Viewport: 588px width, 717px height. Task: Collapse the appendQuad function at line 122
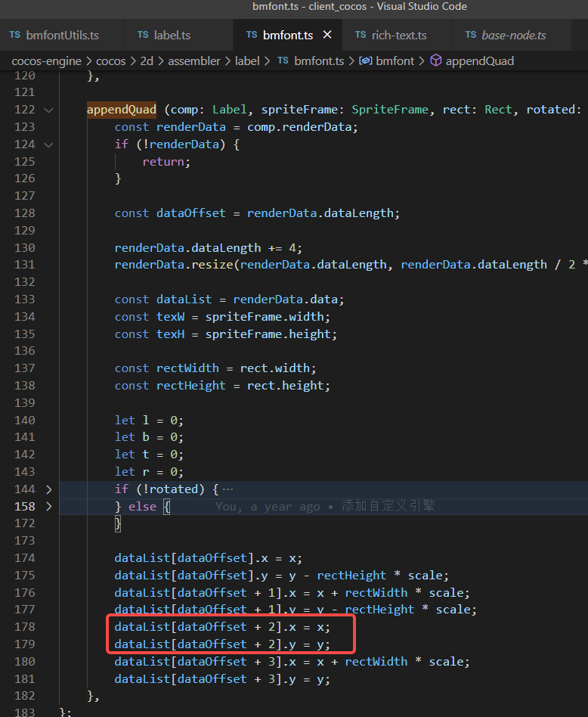coord(48,110)
